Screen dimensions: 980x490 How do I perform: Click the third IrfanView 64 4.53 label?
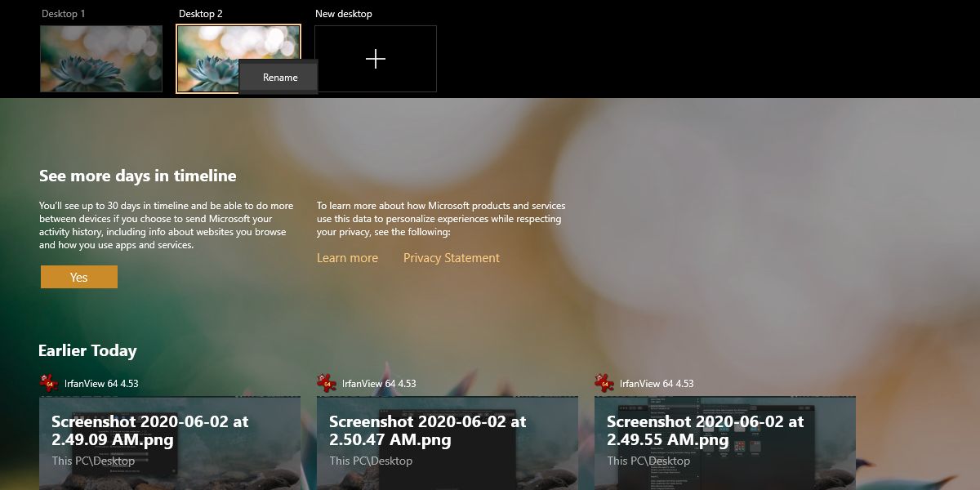[x=657, y=383]
